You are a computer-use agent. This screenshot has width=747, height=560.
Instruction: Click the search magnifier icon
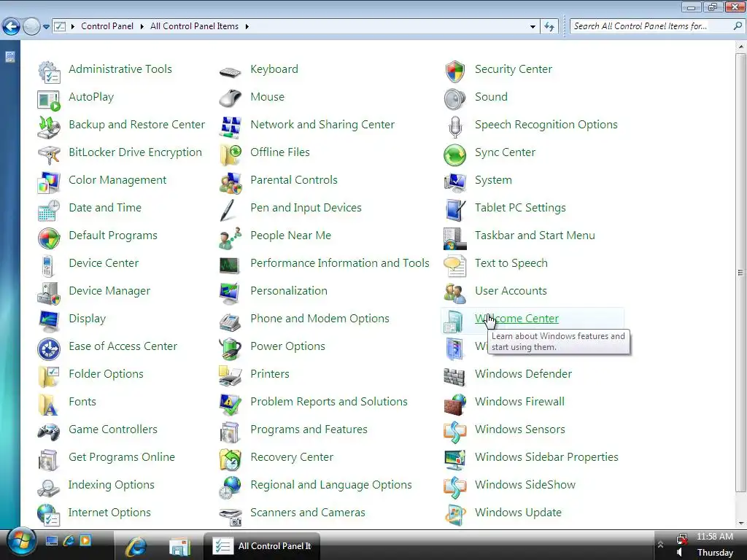click(x=738, y=26)
